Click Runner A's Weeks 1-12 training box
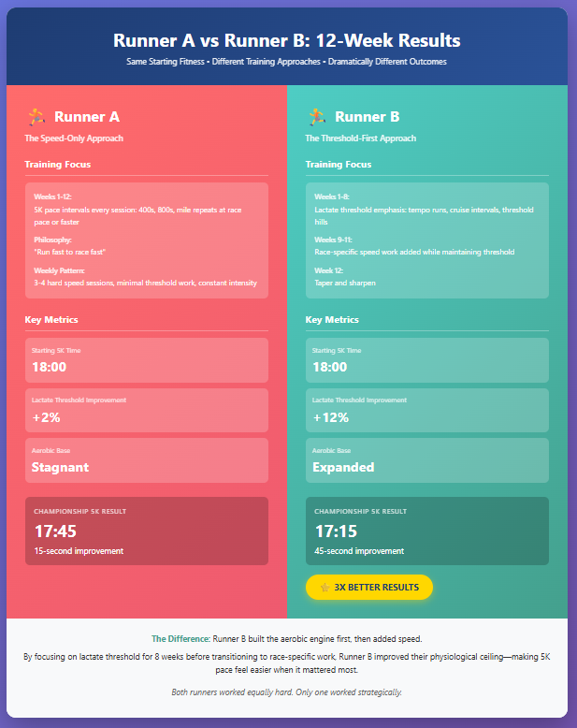577x728 pixels. [x=146, y=240]
